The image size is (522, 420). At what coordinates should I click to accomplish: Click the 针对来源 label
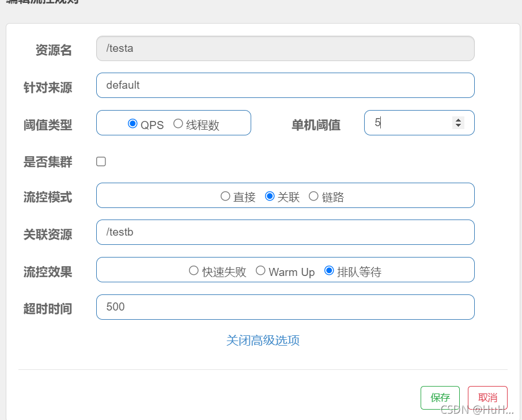pyautogui.click(x=48, y=88)
